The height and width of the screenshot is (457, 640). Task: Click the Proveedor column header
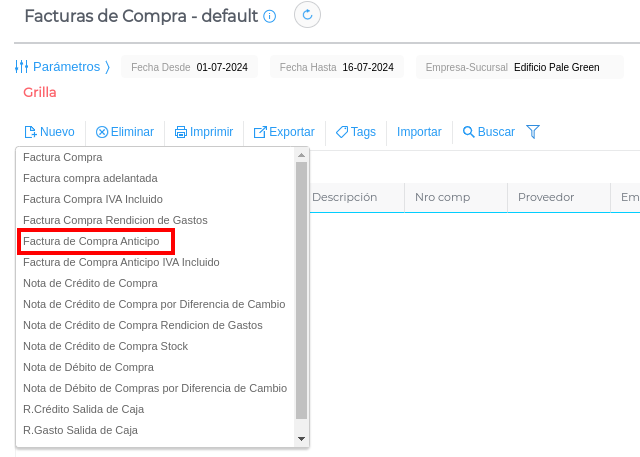(x=546, y=197)
